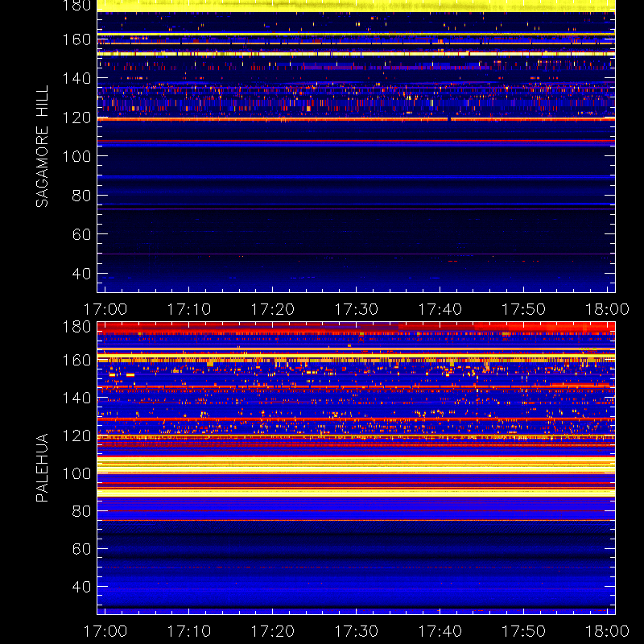Click the PALEHUA axis title
The height and width of the screenshot is (644, 644).
pos(42,468)
